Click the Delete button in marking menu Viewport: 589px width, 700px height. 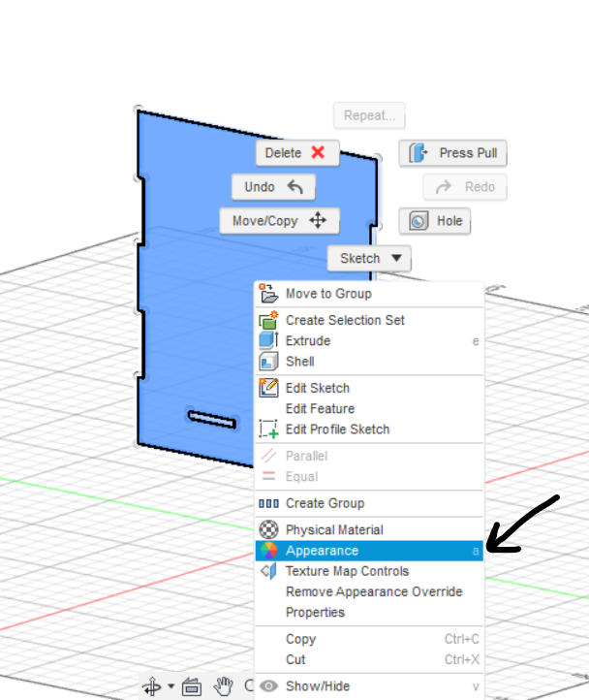click(297, 152)
